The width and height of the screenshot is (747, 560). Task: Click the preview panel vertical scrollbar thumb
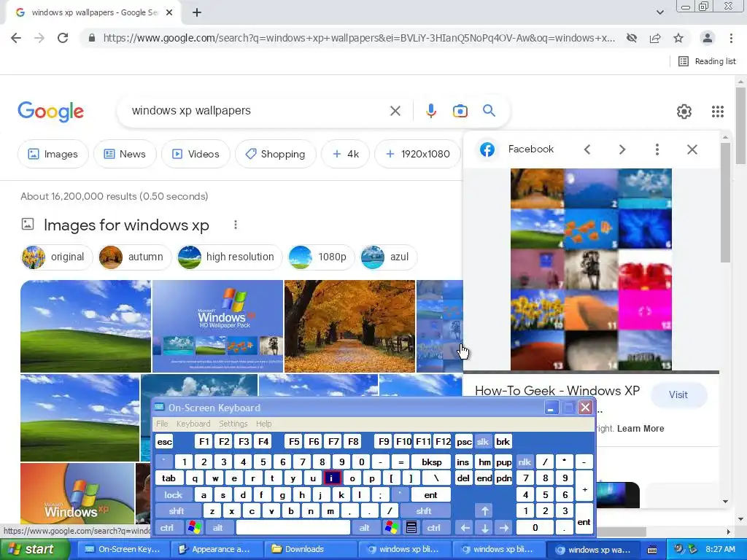pyautogui.click(x=725, y=203)
